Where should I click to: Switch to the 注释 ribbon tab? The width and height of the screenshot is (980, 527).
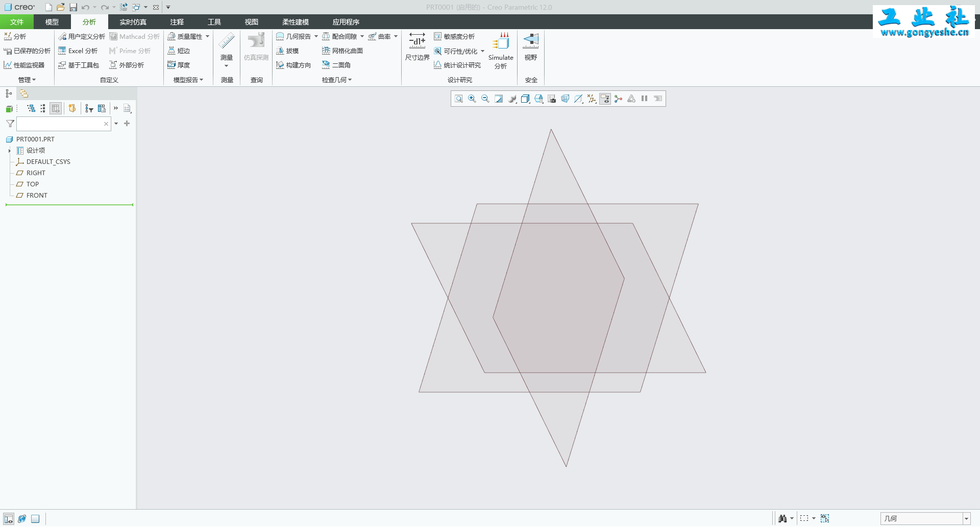click(177, 22)
